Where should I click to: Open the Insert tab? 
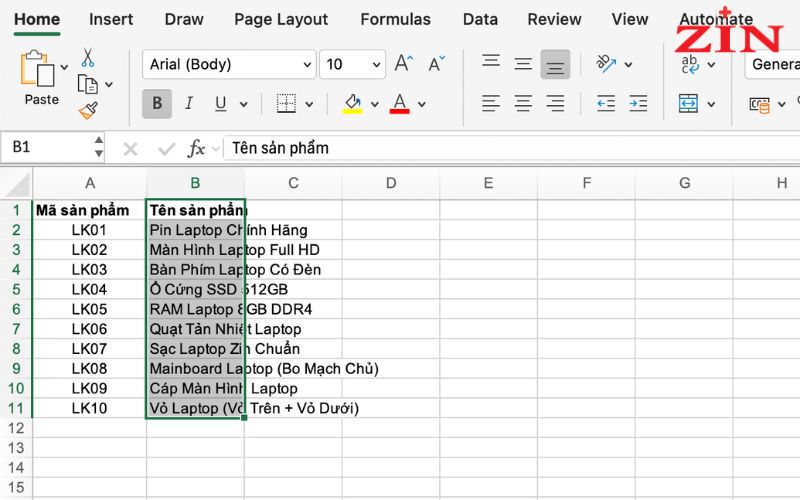(111, 19)
